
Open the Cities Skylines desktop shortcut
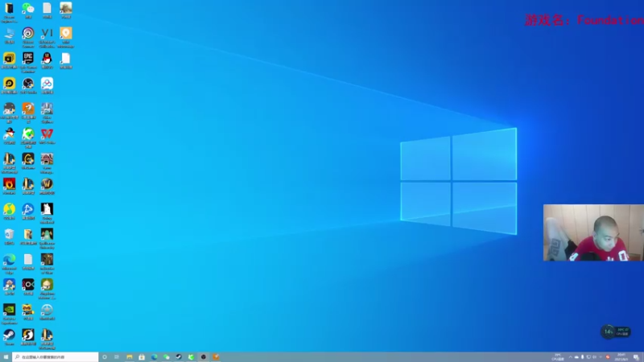point(47,113)
